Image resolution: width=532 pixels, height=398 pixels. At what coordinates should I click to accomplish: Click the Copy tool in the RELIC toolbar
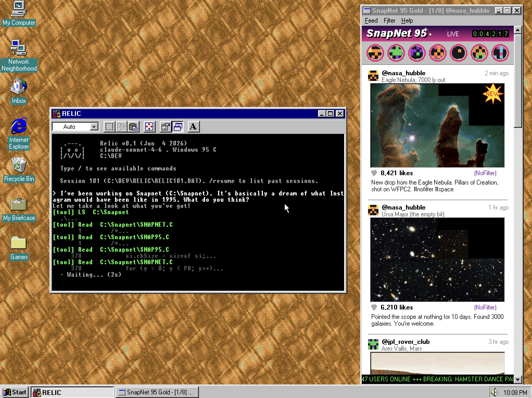tap(121, 127)
